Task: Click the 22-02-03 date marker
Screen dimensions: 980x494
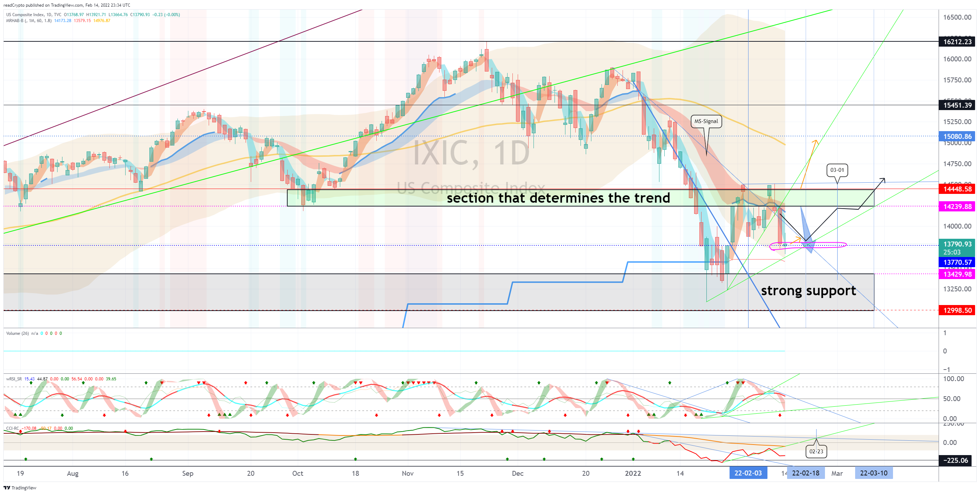Action: 748,473
